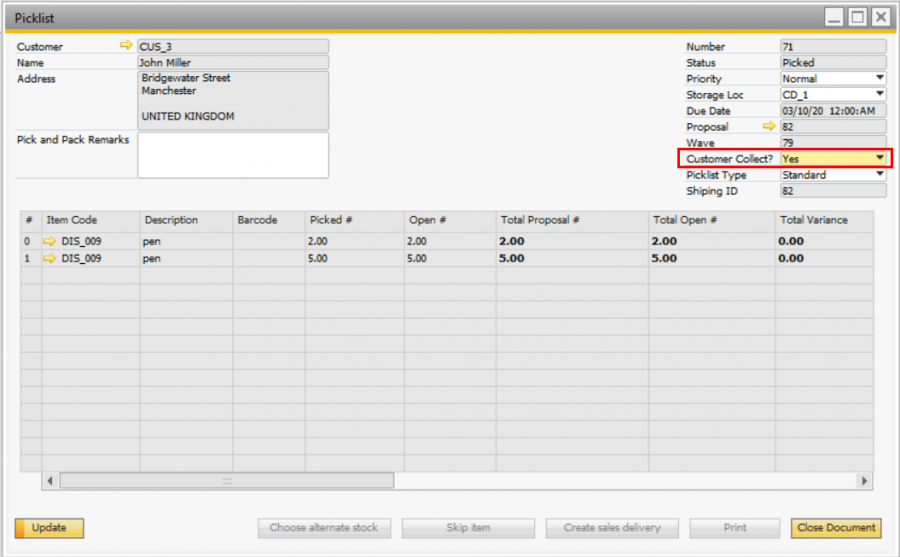Maximize the Picklist window
The width and height of the screenshot is (900, 557).
[858, 17]
